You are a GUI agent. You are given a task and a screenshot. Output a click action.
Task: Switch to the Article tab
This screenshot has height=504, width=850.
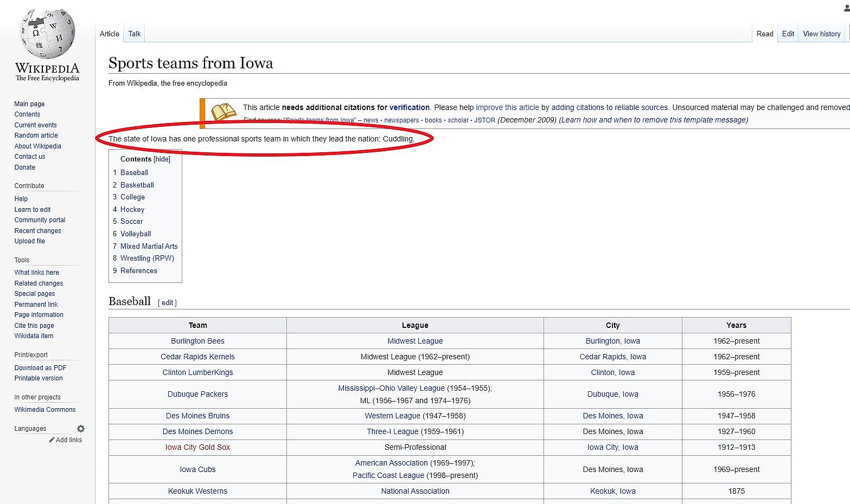(110, 34)
